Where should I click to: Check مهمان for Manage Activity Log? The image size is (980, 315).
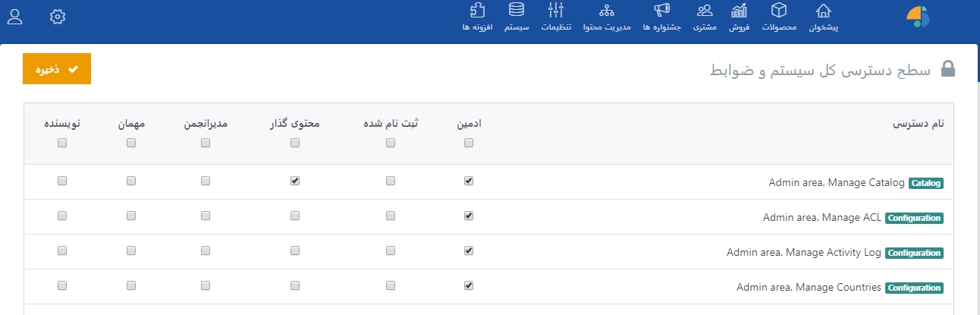point(132,251)
